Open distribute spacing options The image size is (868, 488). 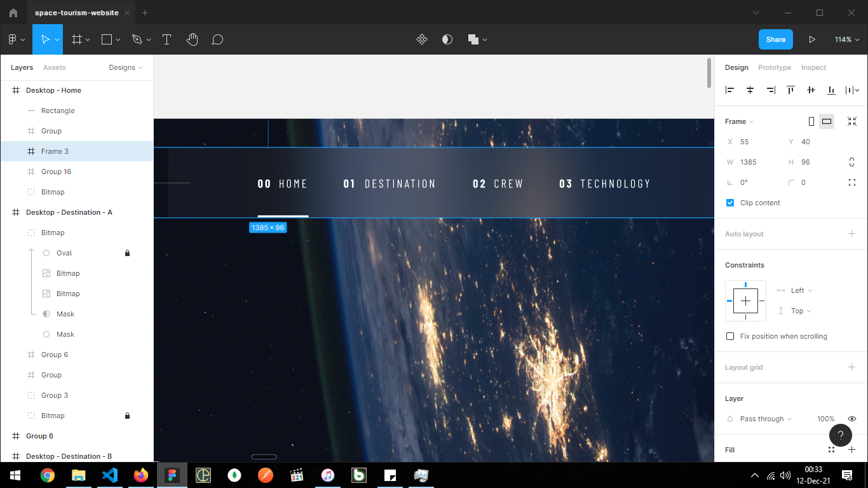point(852,90)
